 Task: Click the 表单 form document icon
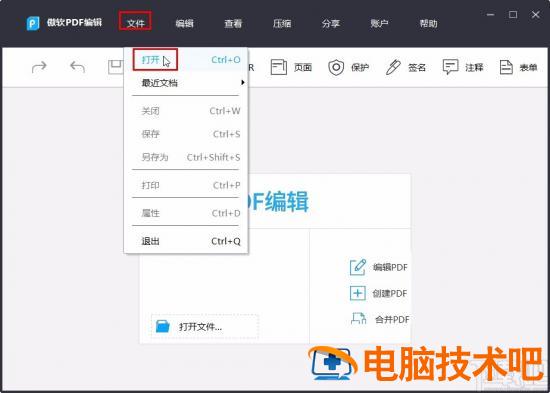(x=506, y=67)
